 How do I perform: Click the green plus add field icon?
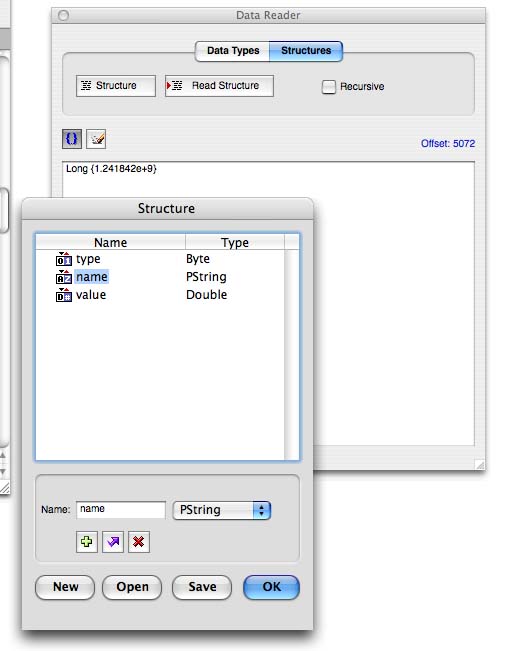[87, 542]
